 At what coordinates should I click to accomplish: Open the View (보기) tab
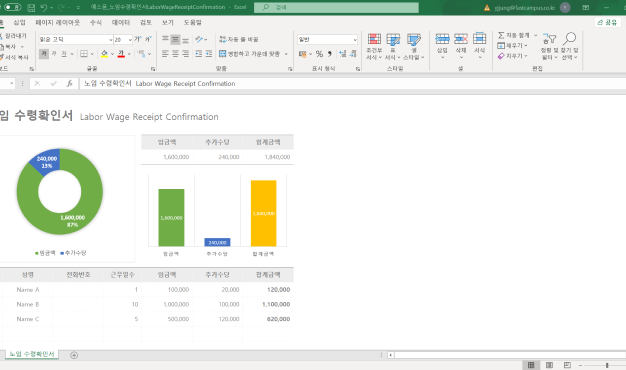click(168, 22)
